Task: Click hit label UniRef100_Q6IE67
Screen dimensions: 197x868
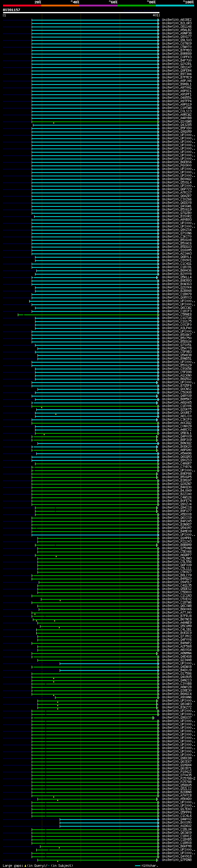Action: [x=176, y=761]
